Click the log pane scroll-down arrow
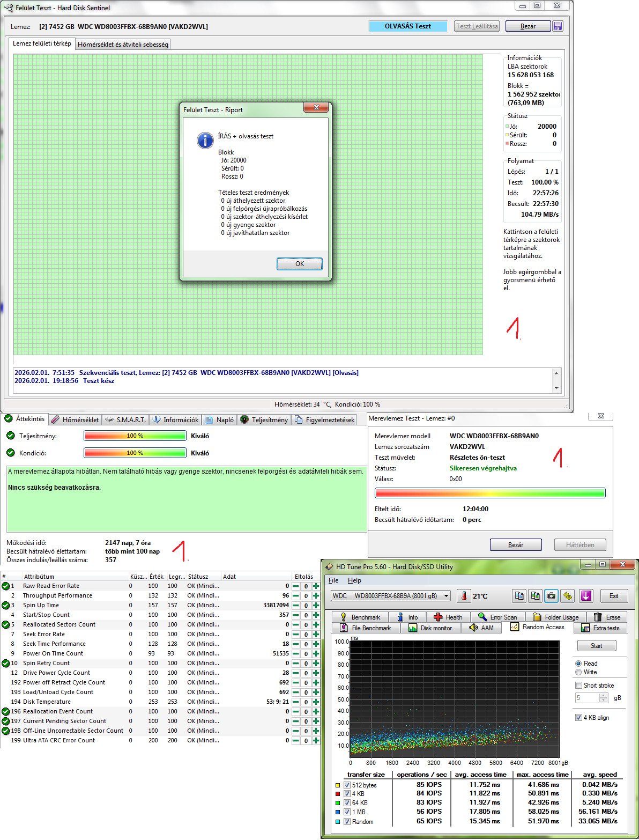639x840 pixels. (x=556, y=388)
